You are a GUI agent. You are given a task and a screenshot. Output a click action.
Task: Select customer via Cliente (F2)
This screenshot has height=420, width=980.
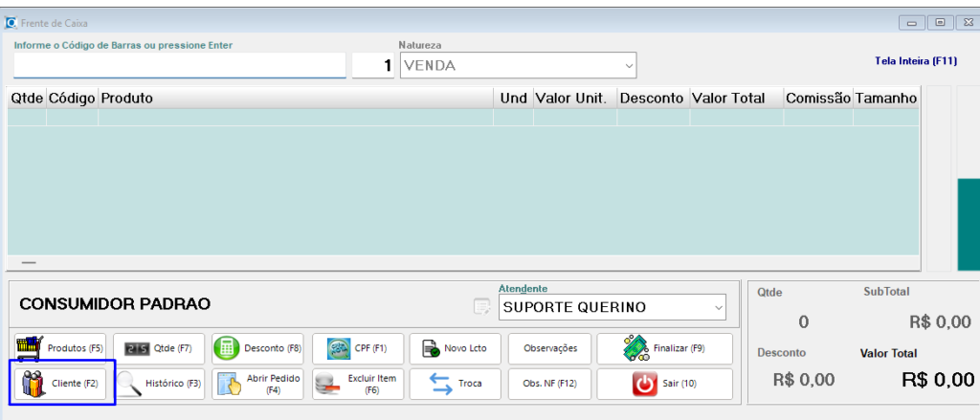click(62, 384)
